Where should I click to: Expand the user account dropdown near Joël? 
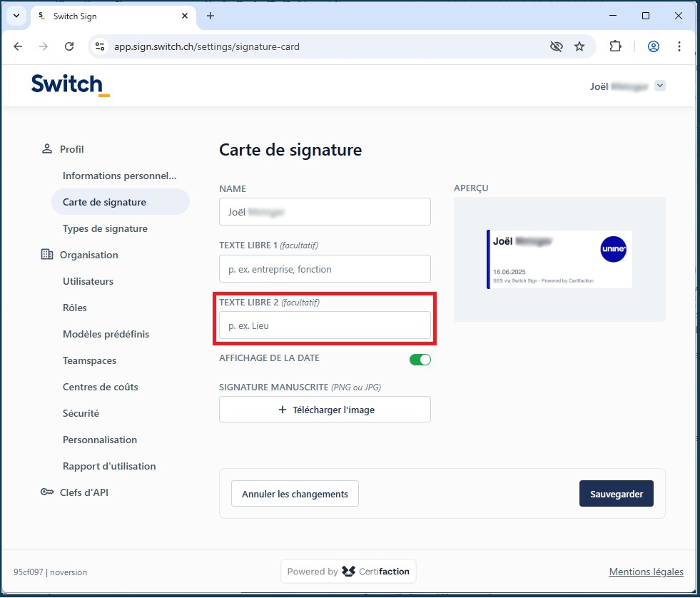coord(660,86)
